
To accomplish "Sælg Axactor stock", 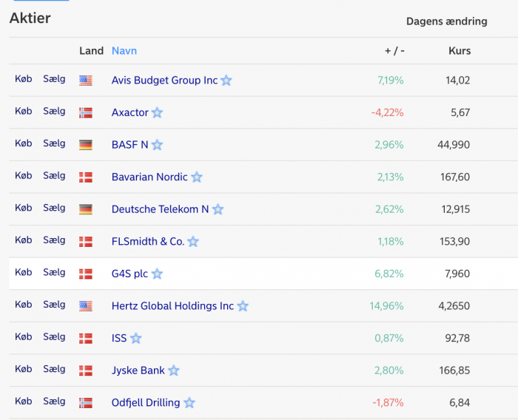I will (54, 111).
